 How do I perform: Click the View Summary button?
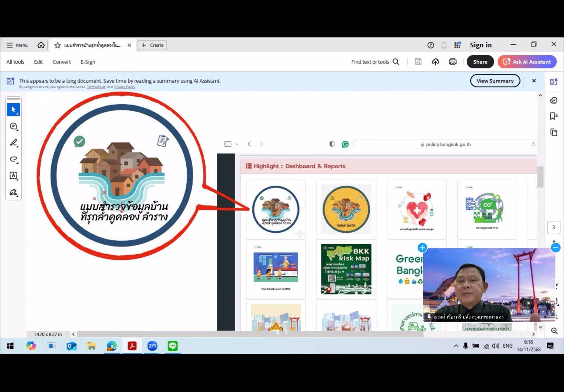point(495,81)
